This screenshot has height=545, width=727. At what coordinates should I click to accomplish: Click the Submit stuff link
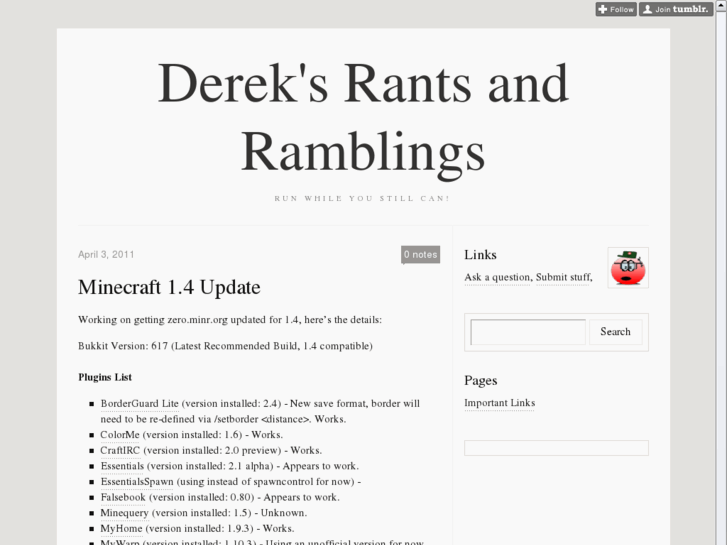[x=563, y=277]
